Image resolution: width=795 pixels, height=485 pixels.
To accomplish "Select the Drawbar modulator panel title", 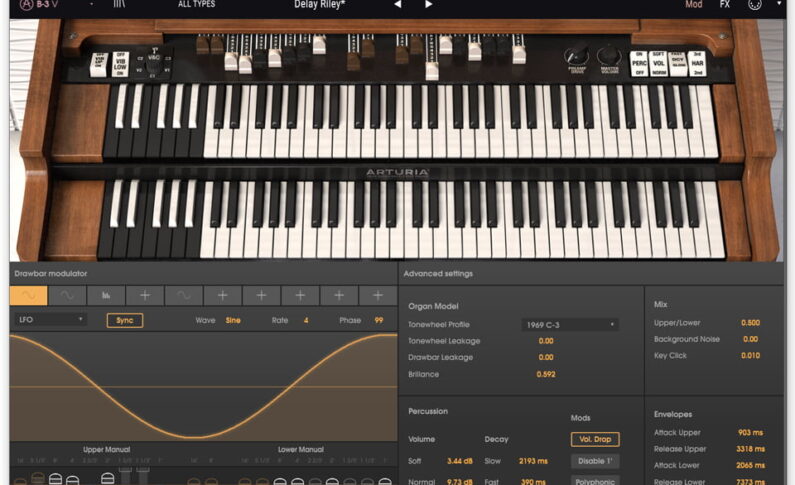I will (x=51, y=274).
